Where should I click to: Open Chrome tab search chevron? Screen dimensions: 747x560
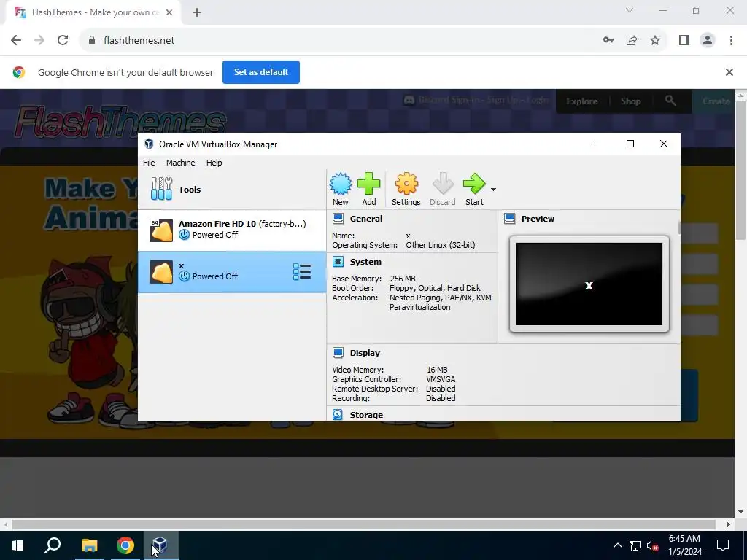(x=630, y=10)
